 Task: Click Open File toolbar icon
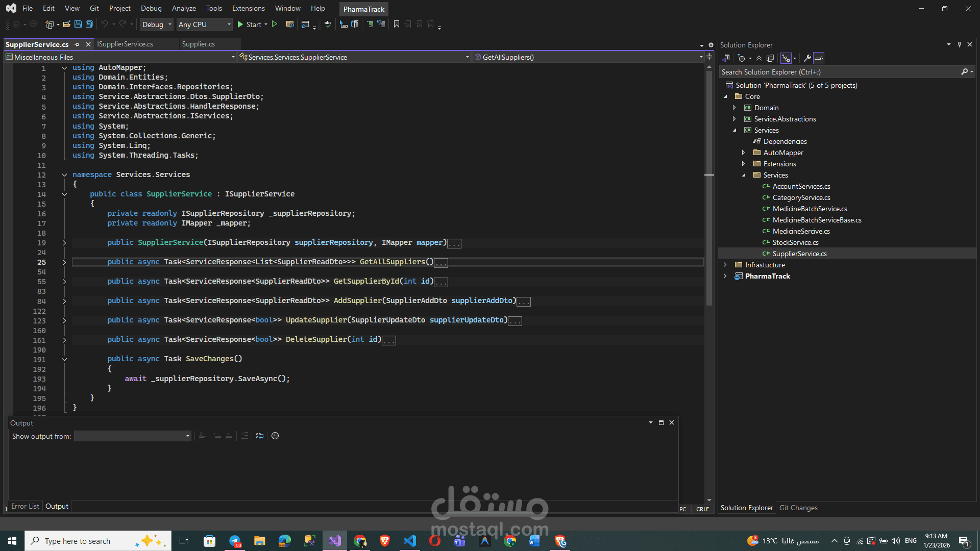point(66,24)
